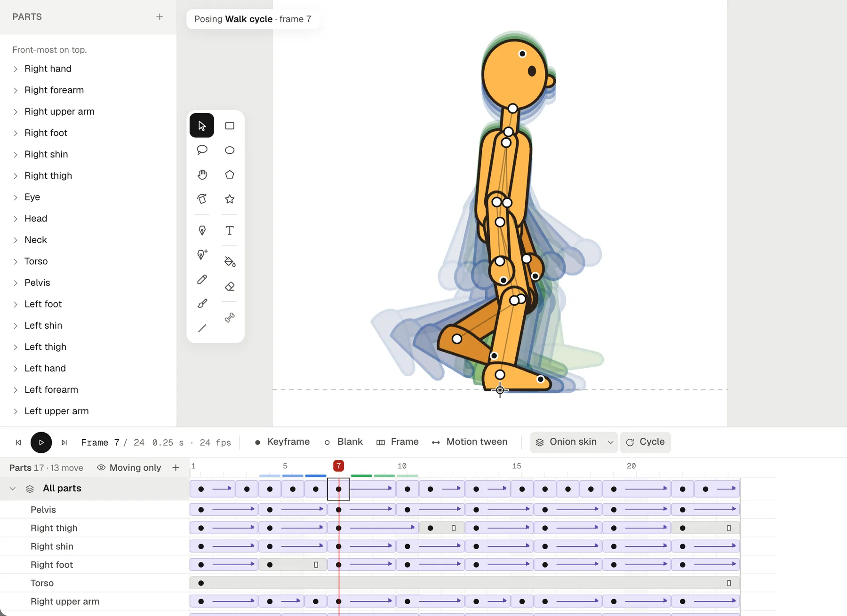Add a new part in PARTS panel

click(x=160, y=17)
